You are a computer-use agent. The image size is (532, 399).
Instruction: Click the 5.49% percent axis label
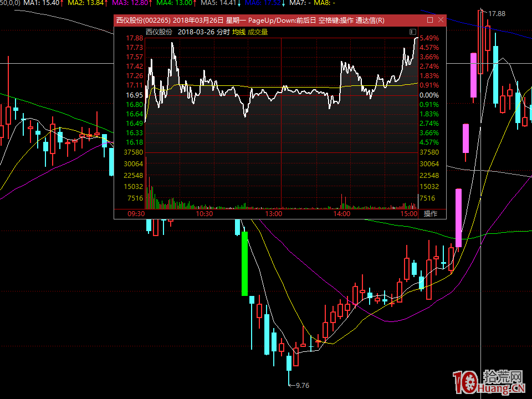[x=429, y=38]
